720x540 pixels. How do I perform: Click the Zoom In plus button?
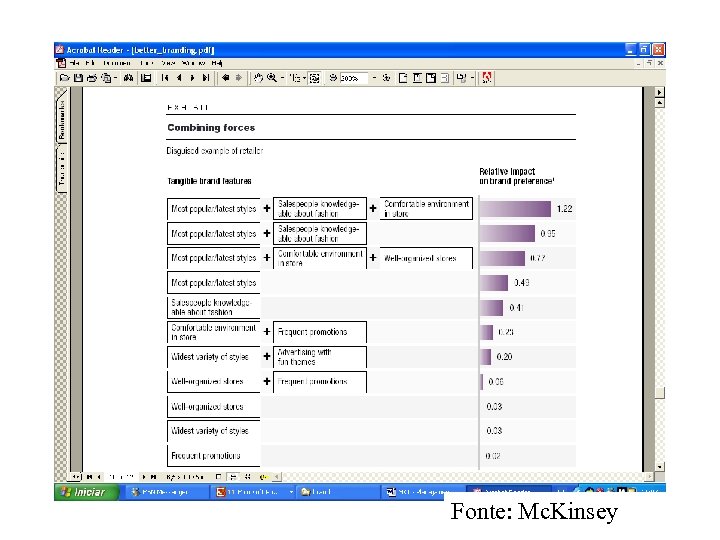click(387, 78)
